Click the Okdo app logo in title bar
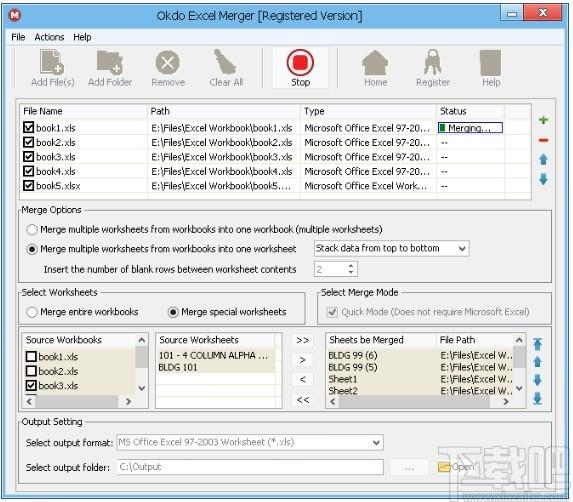Viewport: 573px width, 502px height. tap(15, 15)
